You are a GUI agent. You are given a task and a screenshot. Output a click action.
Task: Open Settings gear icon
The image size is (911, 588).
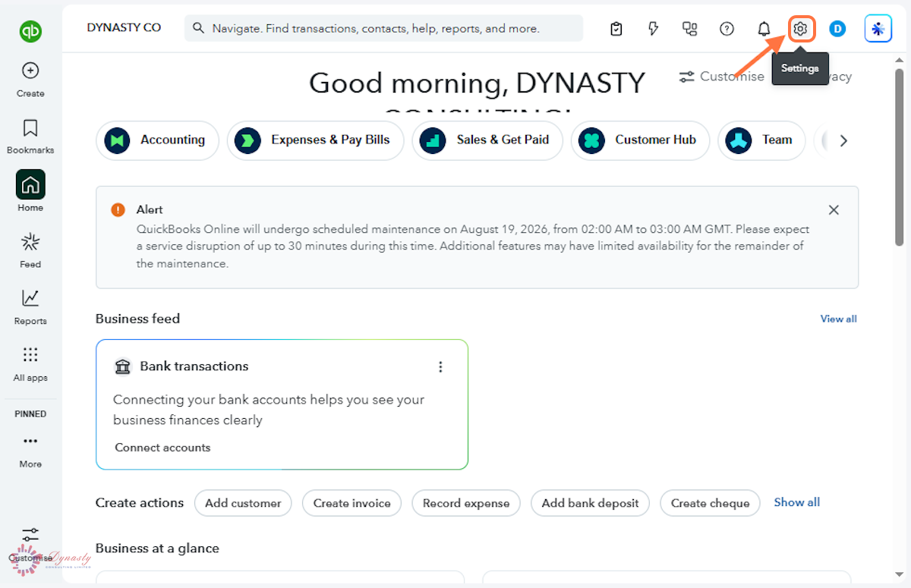point(801,29)
